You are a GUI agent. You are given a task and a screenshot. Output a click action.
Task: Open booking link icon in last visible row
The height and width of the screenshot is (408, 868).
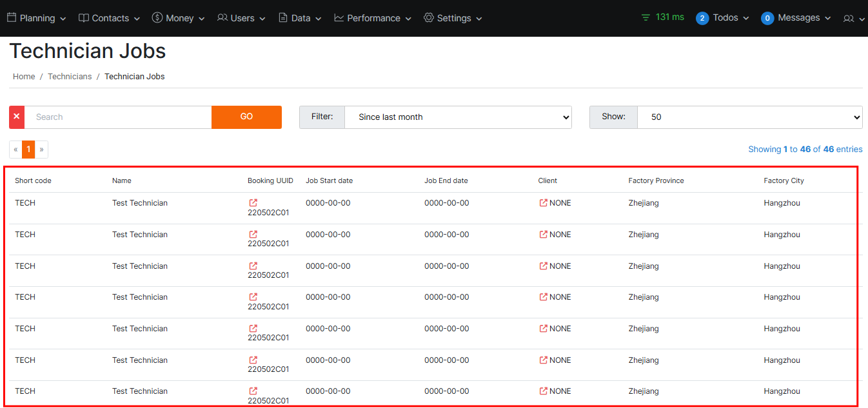[x=253, y=391]
